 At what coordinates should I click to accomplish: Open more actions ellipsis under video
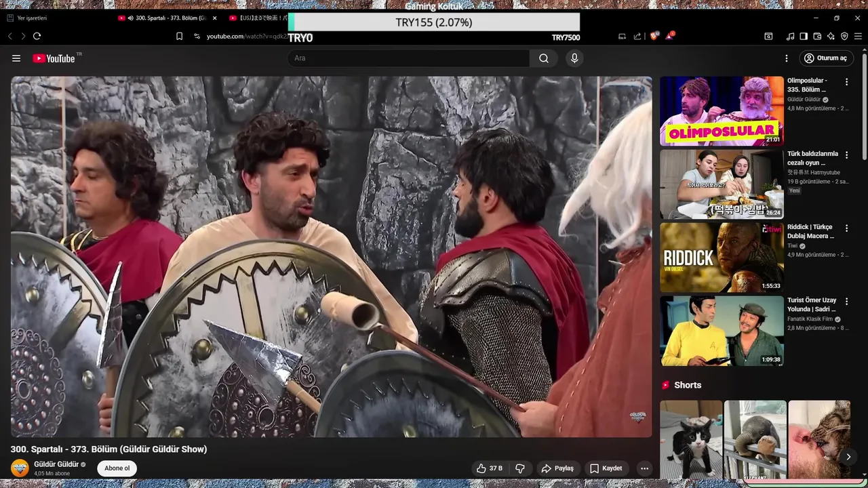point(644,468)
